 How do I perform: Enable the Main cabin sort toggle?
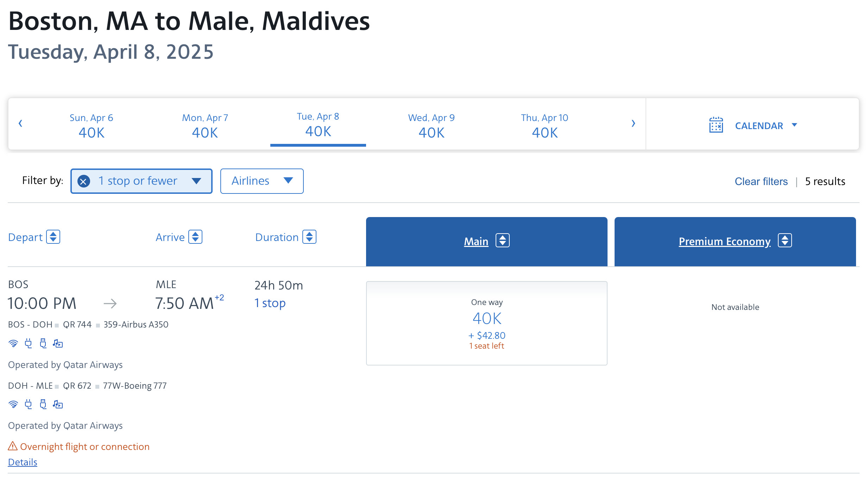pos(502,241)
